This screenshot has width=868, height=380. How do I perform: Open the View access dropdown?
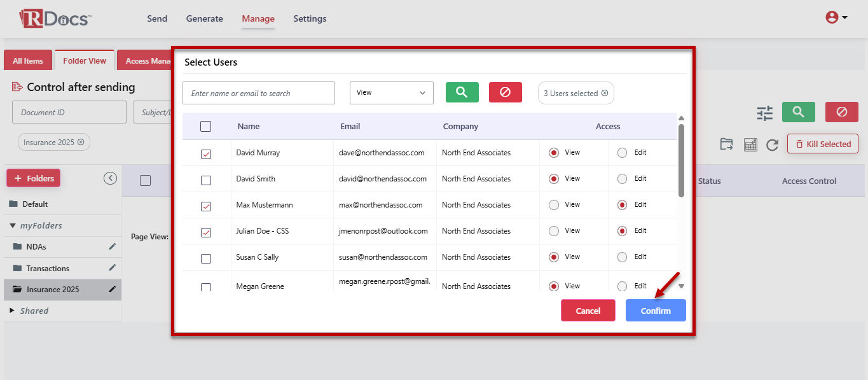tap(391, 93)
